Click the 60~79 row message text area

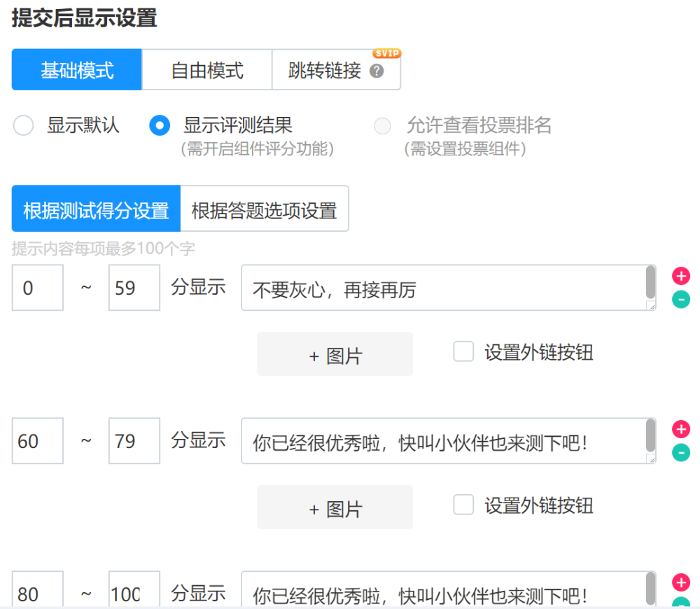[x=449, y=441]
